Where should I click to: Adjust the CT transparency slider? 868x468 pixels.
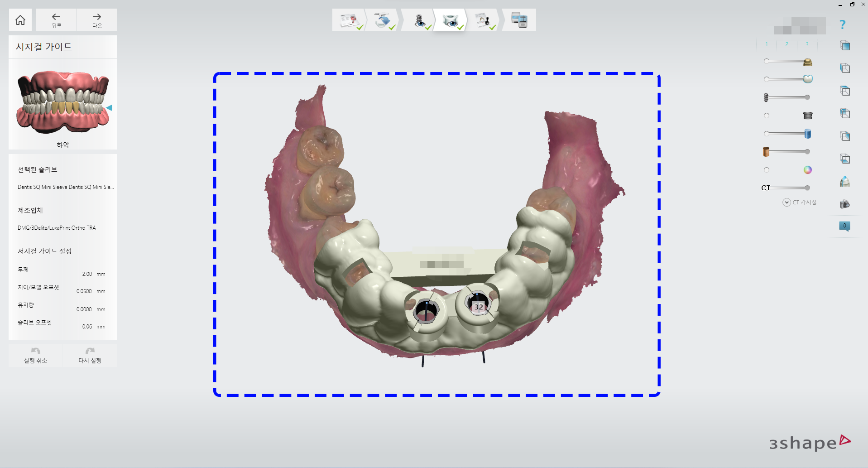tap(807, 188)
